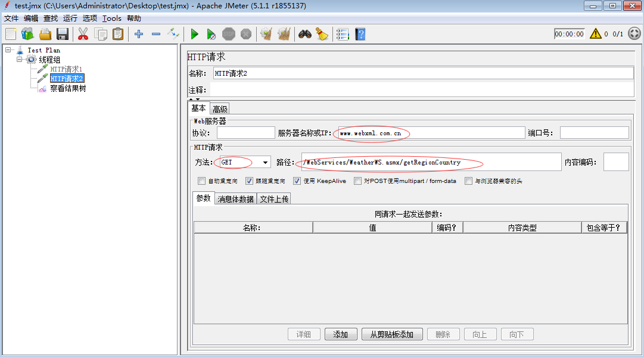The width and height of the screenshot is (644, 357).
Task: Enable 对POST使用multipart / form-data checkbox
Action: coord(357,181)
